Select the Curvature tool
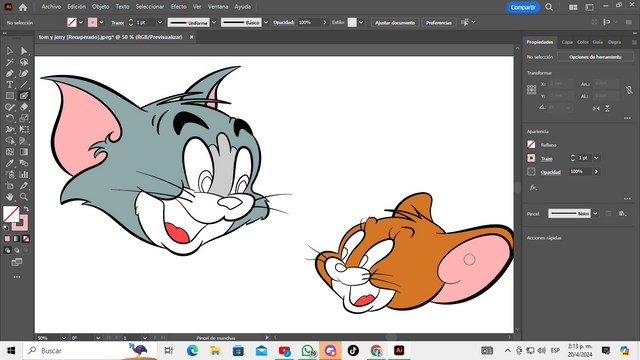Screen dimensions: 640x360 (24, 73)
